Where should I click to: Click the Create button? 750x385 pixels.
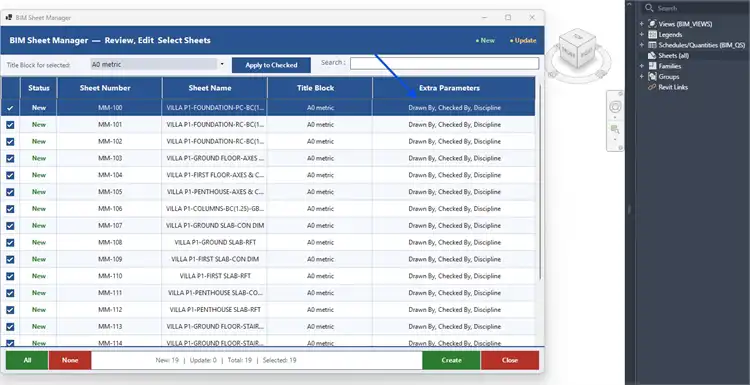point(451,360)
